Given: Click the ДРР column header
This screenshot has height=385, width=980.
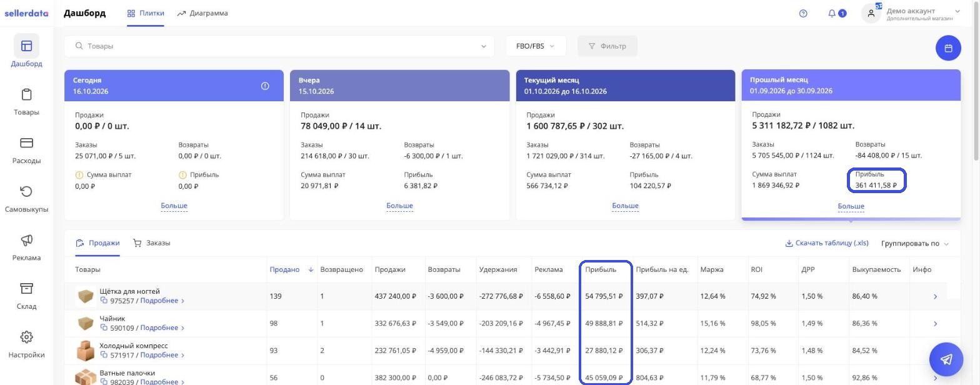Looking at the screenshot, I should [x=807, y=269].
